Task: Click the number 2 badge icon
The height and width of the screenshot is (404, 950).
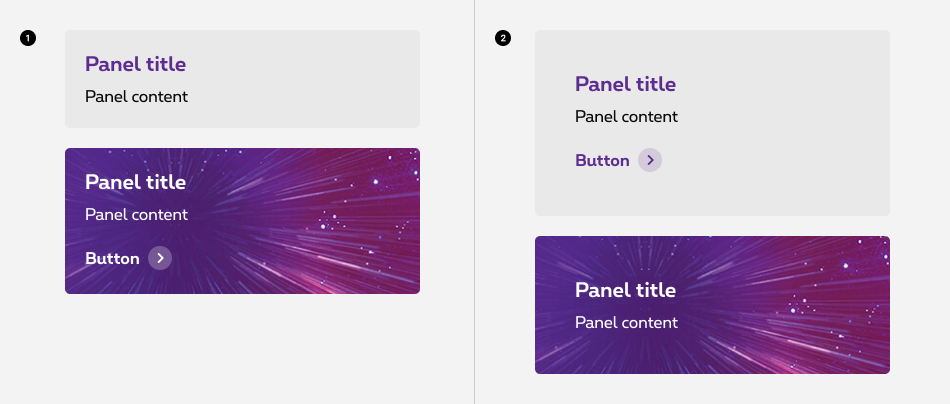Action: pyautogui.click(x=503, y=39)
